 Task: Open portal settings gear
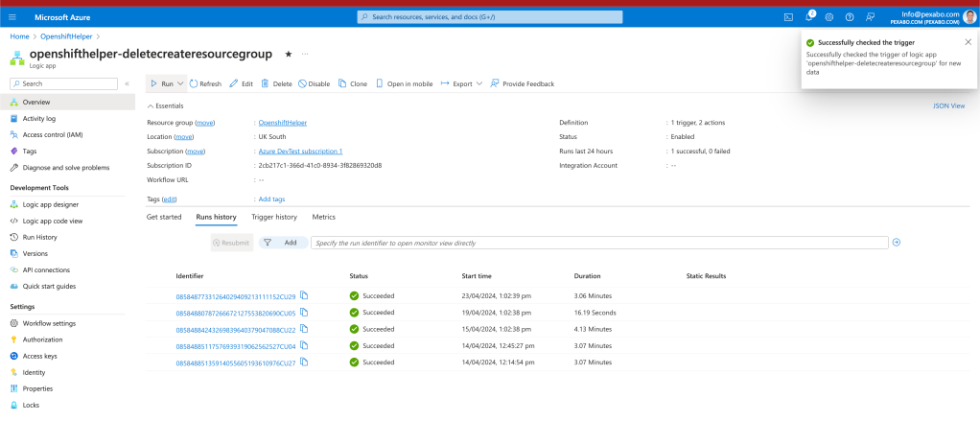[x=829, y=17]
